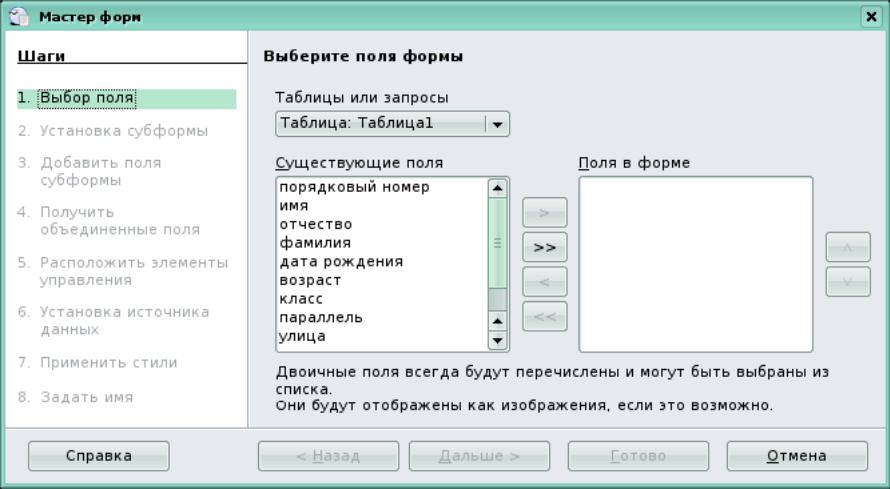Click the < Назад button
This screenshot has height=489, width=890.
click(x=329, y=456)
